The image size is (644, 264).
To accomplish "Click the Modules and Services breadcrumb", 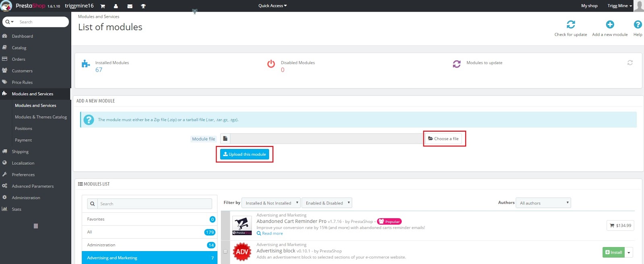I will [x=99, y=16].
